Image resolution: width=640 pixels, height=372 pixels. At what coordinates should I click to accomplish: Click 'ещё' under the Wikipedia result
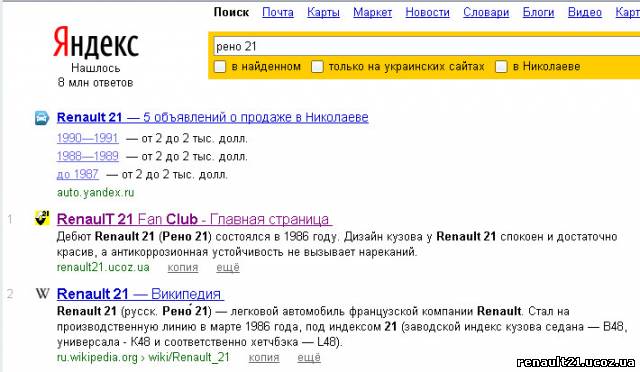(309, 358)
